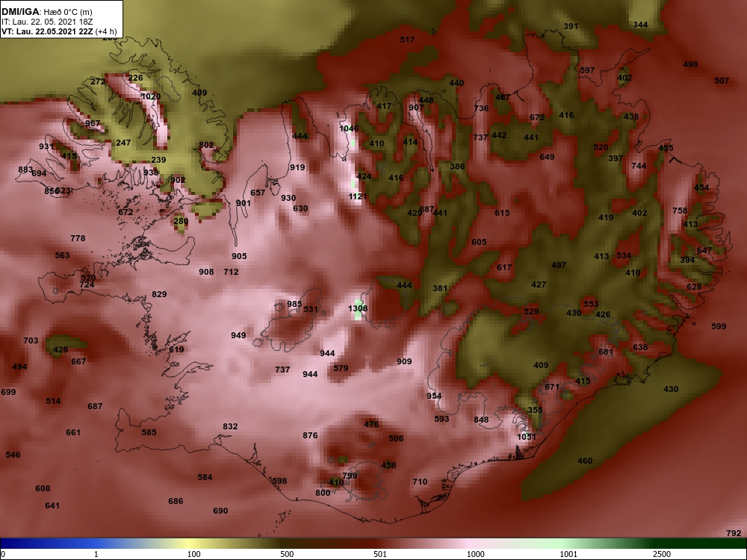Click the 498 value
747x560 pixels.
click(x=690, y=64)
